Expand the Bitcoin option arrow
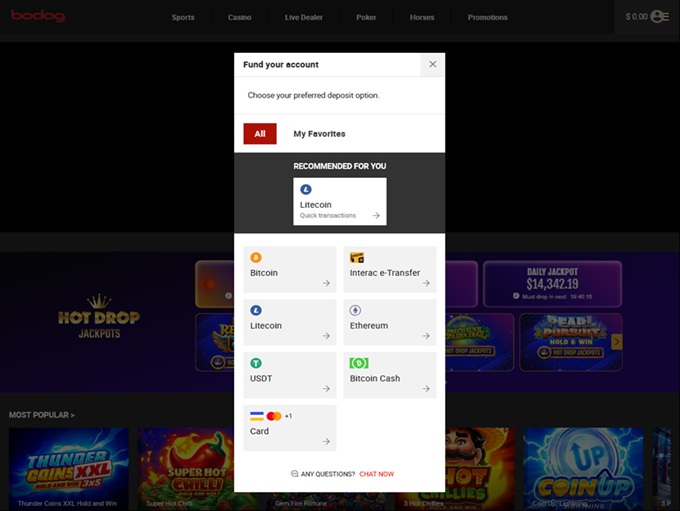The height and width of the screenshot is (511, 680). click(x=326, y=283)
